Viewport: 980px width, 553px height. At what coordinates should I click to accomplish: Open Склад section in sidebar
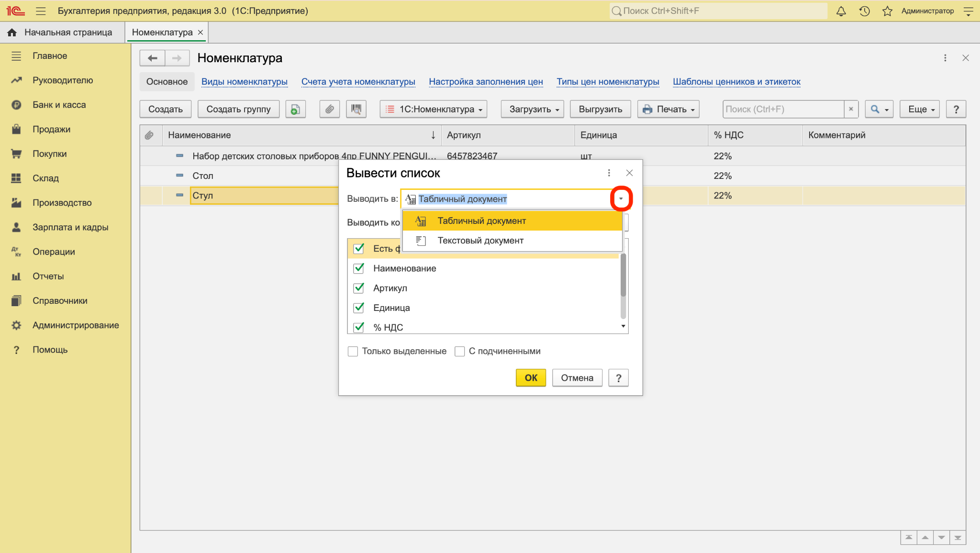[x=45, y=178]
